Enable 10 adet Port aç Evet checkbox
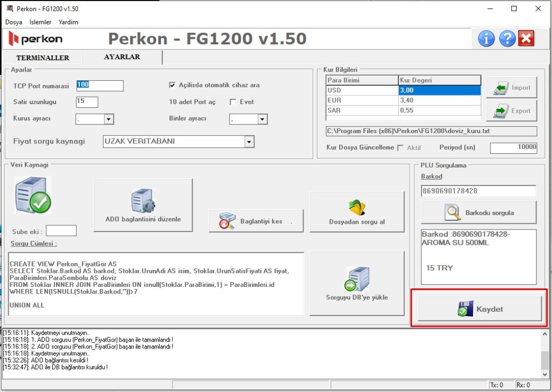 (x=233, y=102)
